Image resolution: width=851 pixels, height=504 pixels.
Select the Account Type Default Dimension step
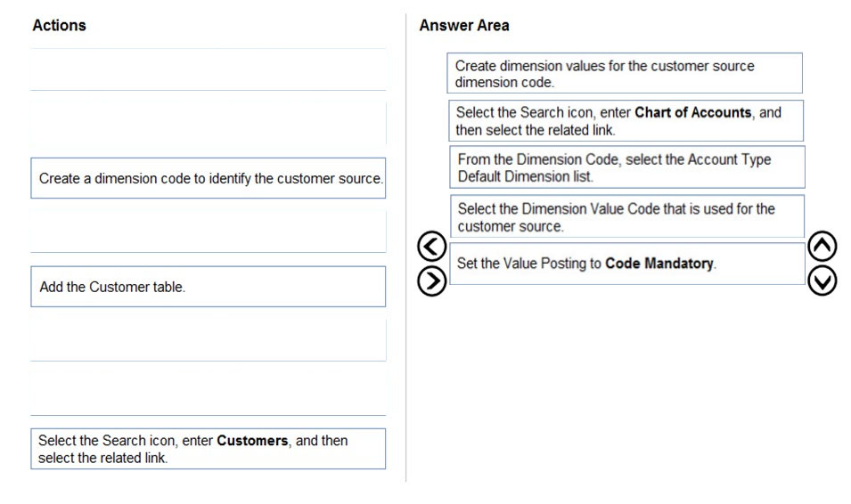click(626, 167)
